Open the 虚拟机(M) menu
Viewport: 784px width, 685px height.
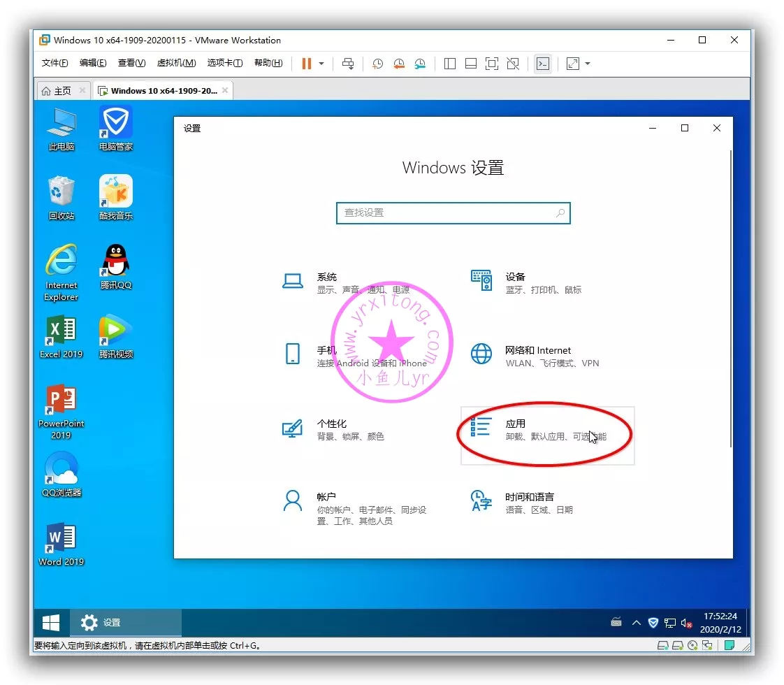click(x=176, y=63)
